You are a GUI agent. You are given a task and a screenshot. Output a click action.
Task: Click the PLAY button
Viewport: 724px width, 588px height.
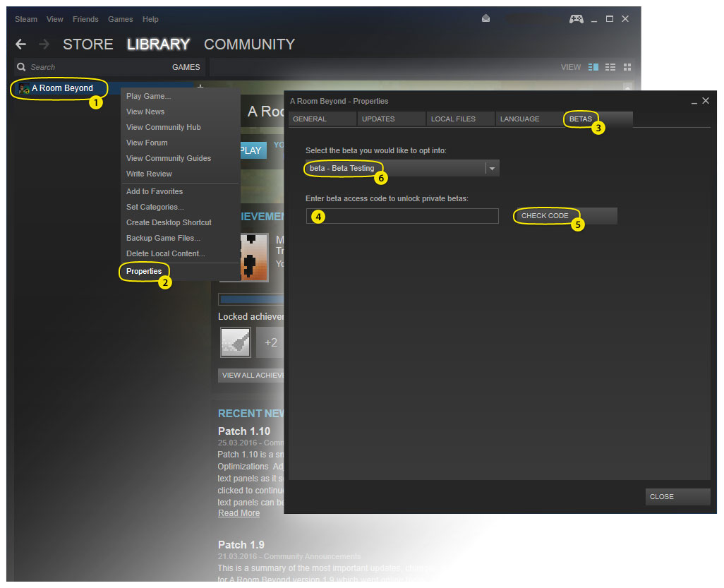253,150
